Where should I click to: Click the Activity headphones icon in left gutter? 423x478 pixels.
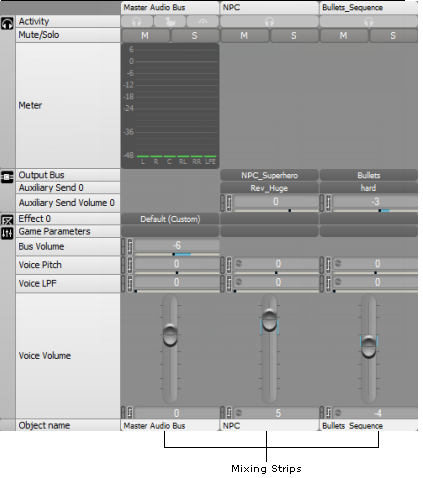point(7,23)
